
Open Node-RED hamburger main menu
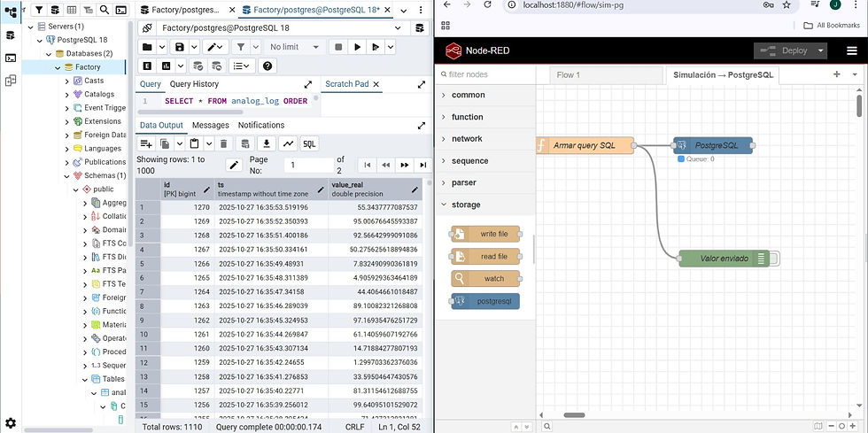click(x=851, y=51)
